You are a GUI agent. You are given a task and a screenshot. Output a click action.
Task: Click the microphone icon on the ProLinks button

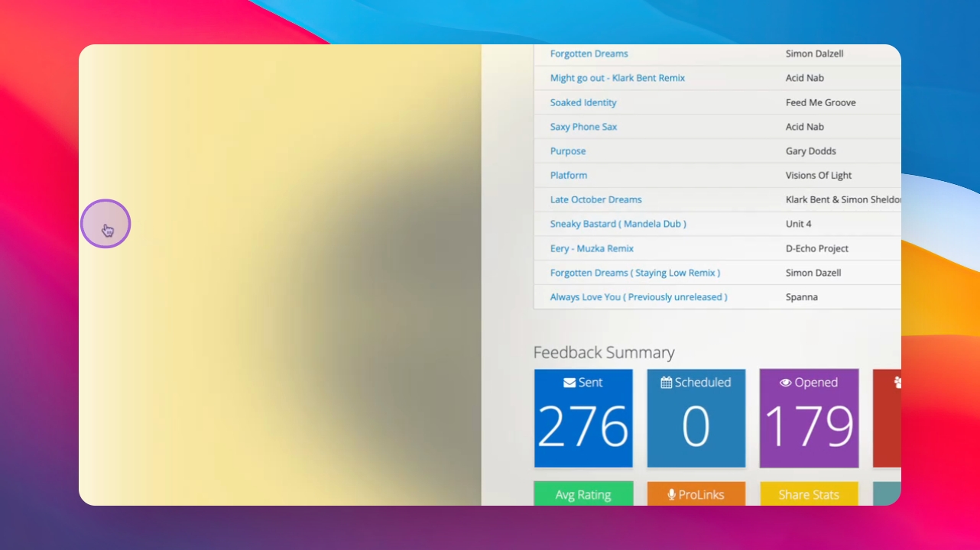[672, 495]
